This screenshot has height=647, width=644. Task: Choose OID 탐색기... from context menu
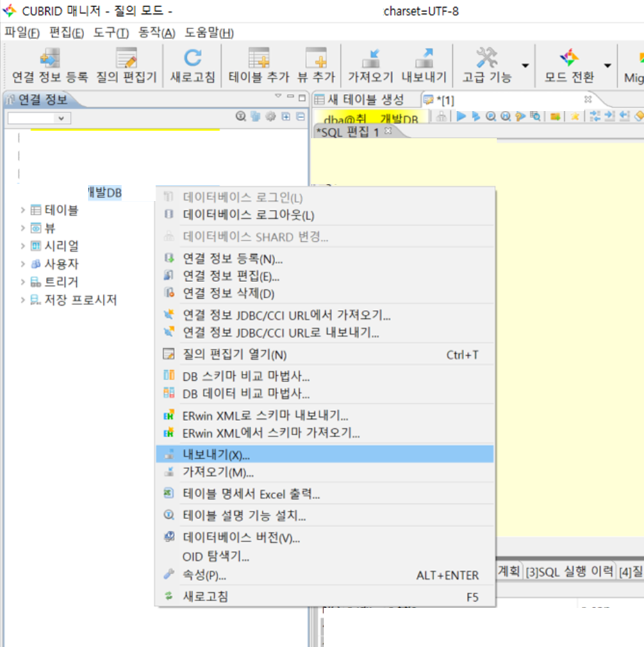click(x=324, y=557)
